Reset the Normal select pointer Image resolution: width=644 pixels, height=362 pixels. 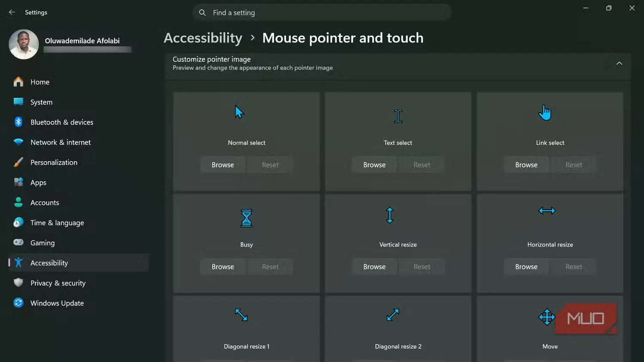point(270,165)
